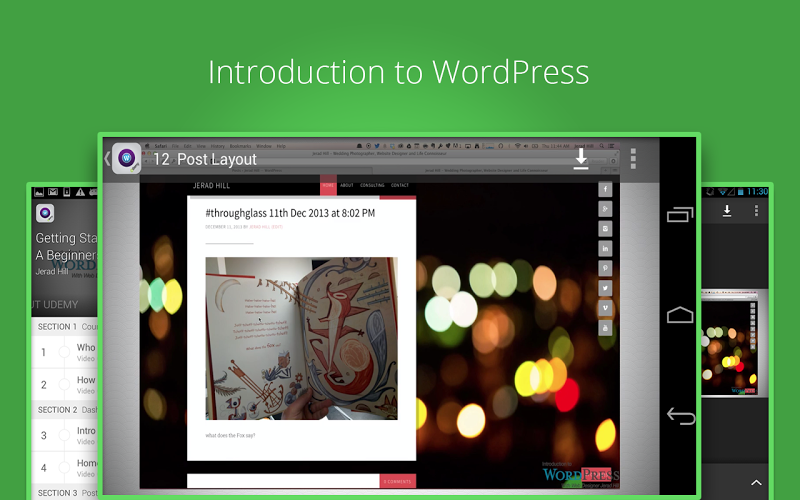
Task: Open the CONSULTING menu item
Action: coord(372,185)
